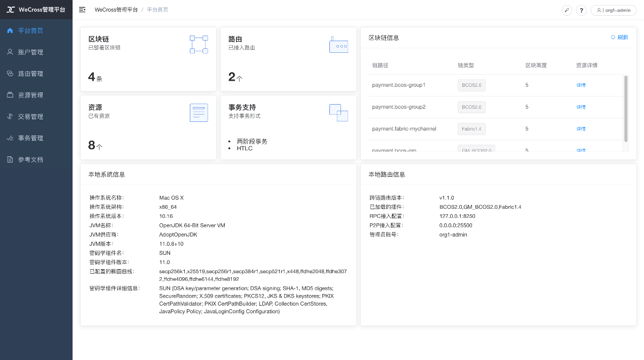Open the help question mark button
644x360 pixels.
click(x=582, y=10)
